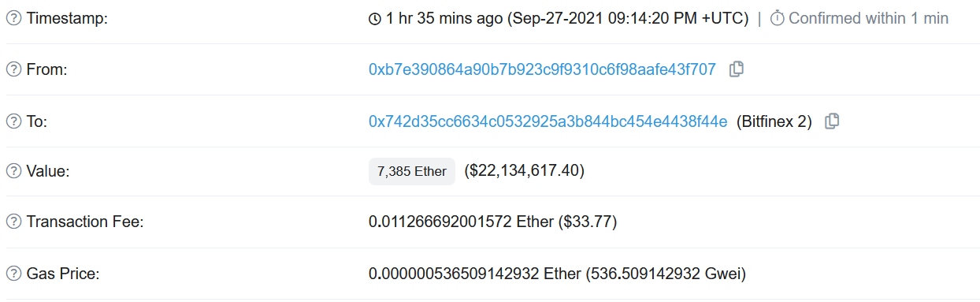Click the help icon beside Gas Price
Screen dimensions: 980x302
click(x=13, y=274)
